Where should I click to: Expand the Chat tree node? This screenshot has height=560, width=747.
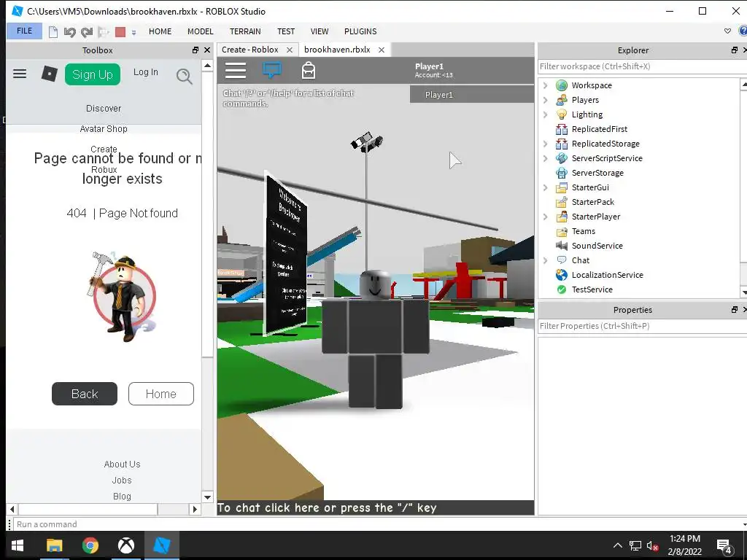coord(546,260)
